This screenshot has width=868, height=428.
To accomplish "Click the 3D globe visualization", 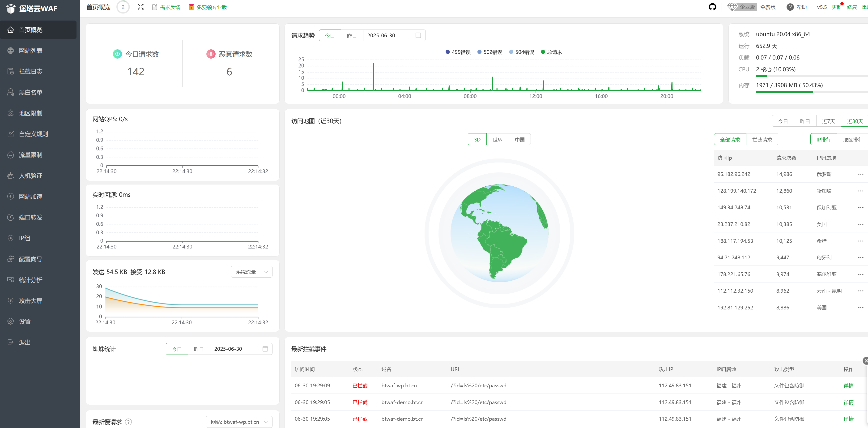I will [x=499, y=233].
